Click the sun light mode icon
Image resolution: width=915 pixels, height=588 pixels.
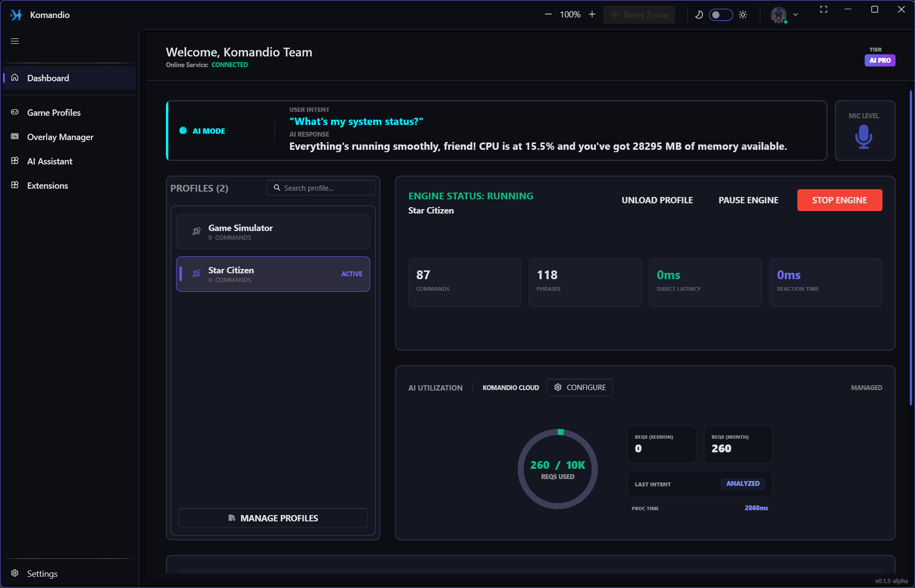click(x=743, y=15)
